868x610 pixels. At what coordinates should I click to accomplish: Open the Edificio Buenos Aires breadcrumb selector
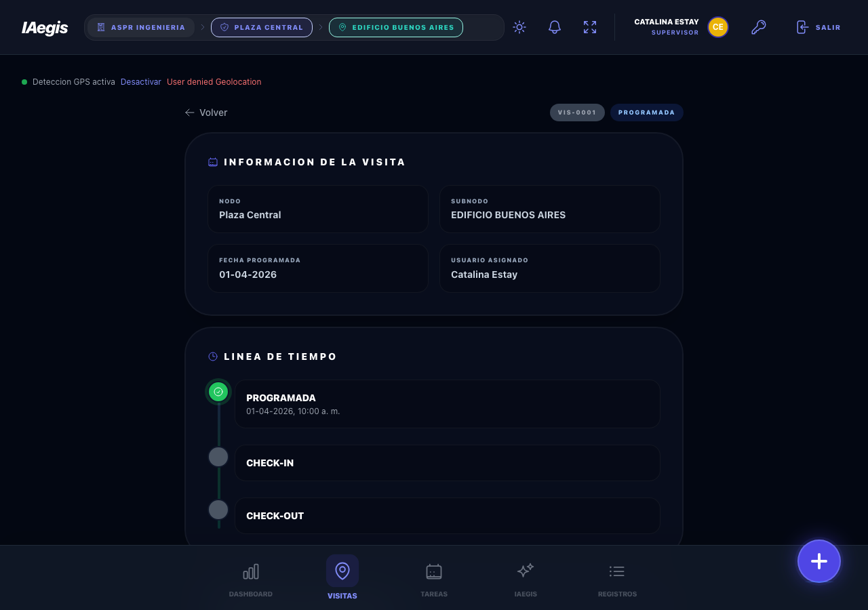pyautogui.click(x=396, y=28)
